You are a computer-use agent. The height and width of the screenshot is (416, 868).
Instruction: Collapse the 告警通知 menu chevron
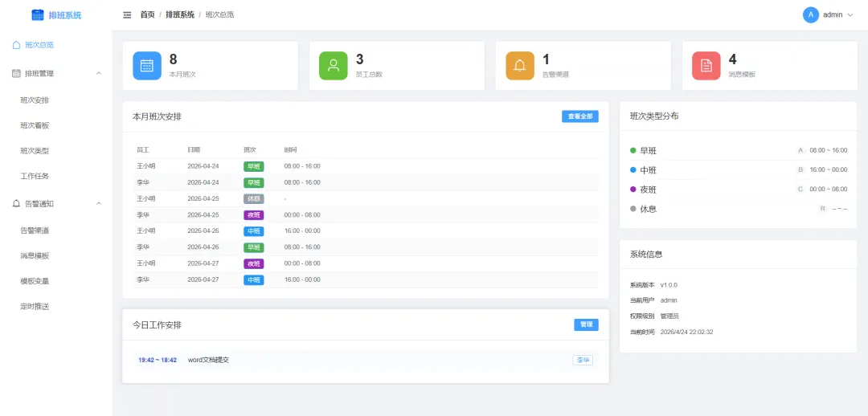coord(99,203)
